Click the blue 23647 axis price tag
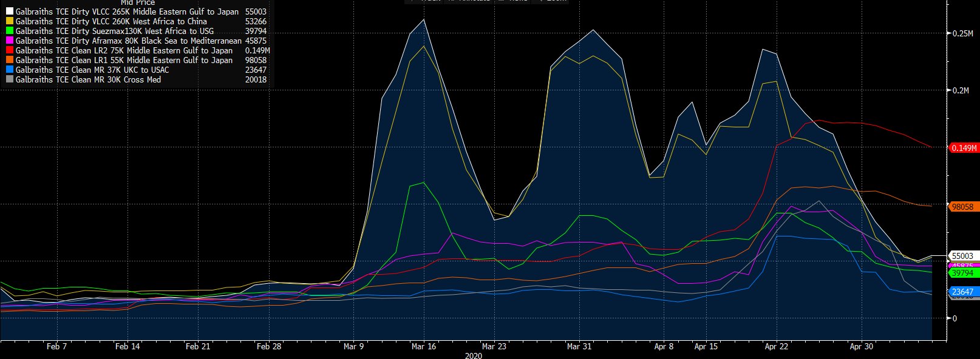 [962, 292]
